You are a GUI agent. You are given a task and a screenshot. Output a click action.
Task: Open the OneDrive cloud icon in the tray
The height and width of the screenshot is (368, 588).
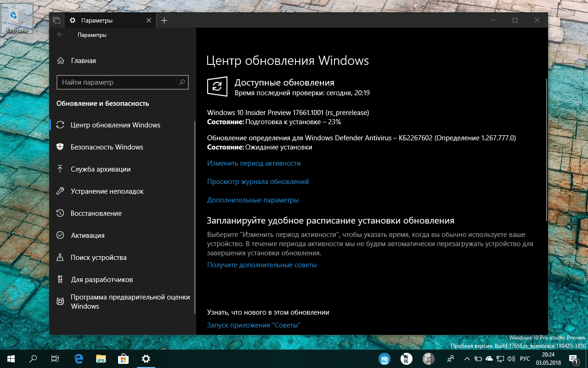pyautogui.click(x=489, y=359)
